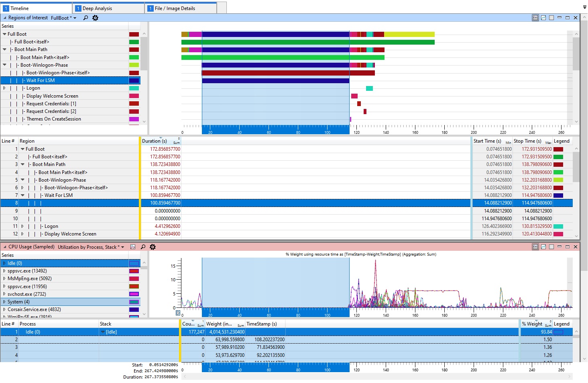Toggle sppsvc.exe (13492) series color box
Screen dimensions: 588x383
(x=134, y=271)
